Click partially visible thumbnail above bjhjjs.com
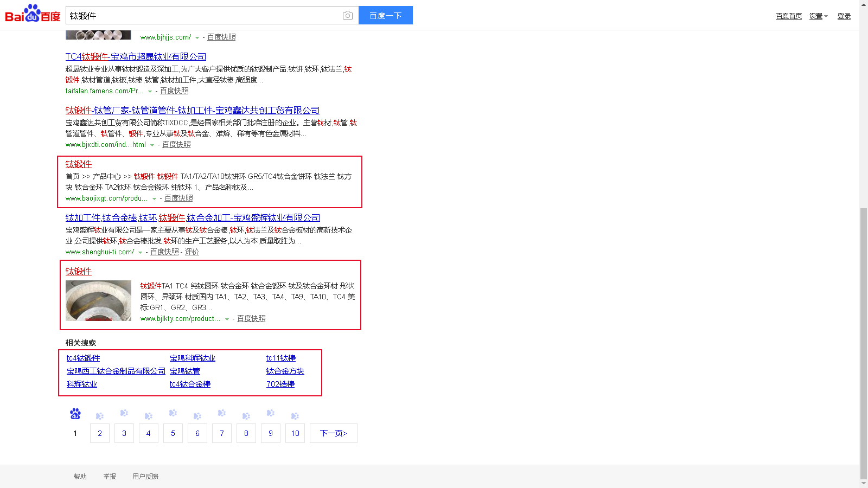Image resolution: width=868 pixels, height=488 pixels. [98, 35]
